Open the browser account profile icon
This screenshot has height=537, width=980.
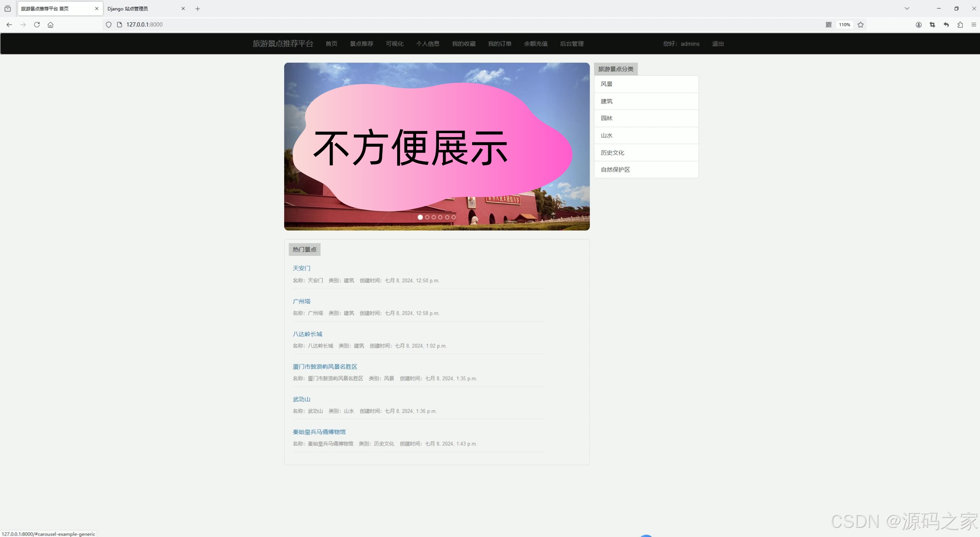tap(918, 24)
